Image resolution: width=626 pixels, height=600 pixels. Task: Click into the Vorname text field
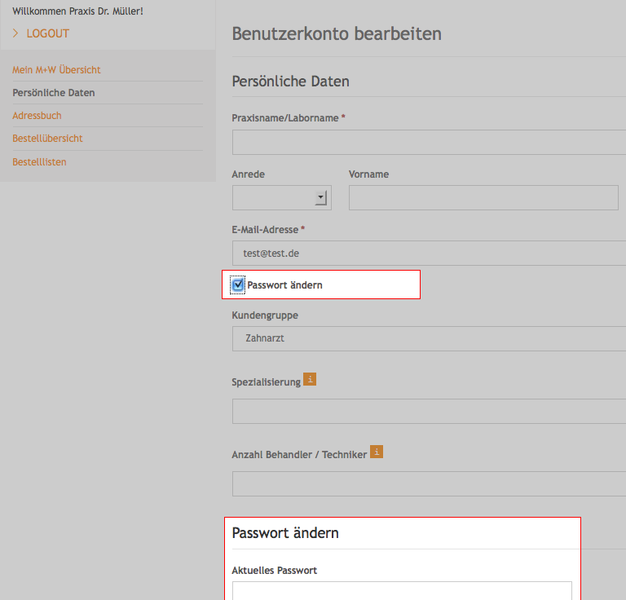(483, 198)
